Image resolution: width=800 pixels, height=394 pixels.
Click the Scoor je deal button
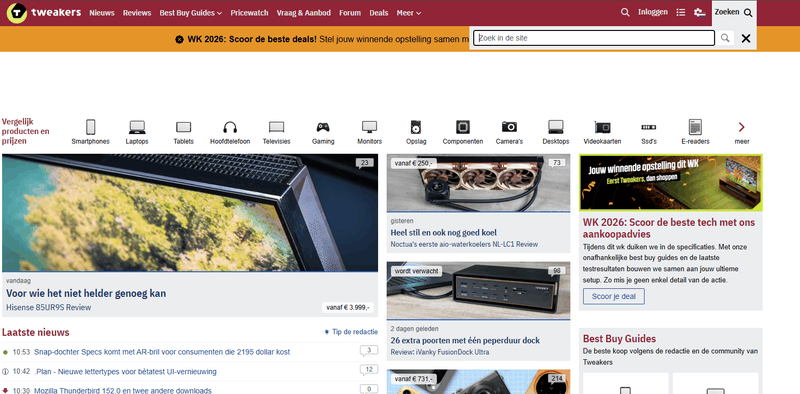tap(614, 296)
